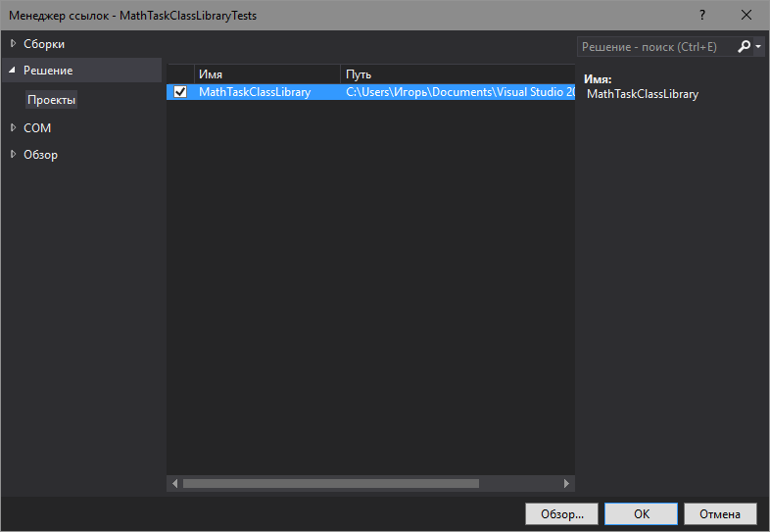Uncheck the MathTaskClassLibrary checkbox
The image size is (770, 532).
click(x=180, y=92)
